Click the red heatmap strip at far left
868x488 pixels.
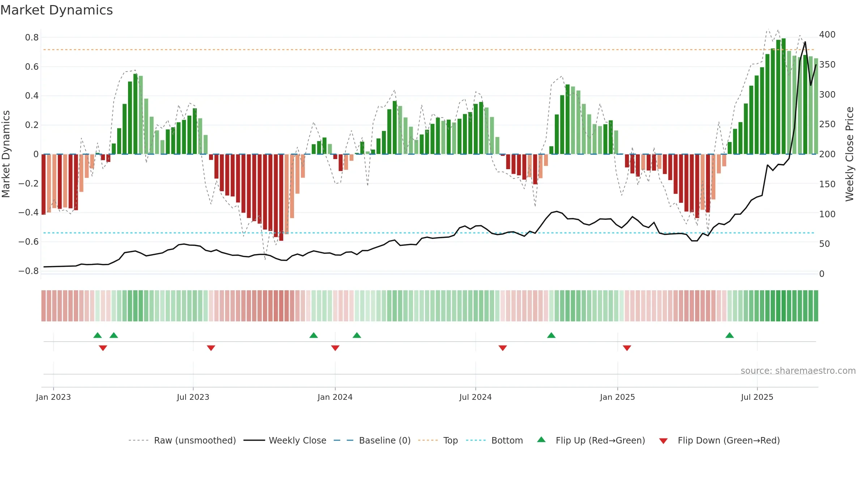44,306
